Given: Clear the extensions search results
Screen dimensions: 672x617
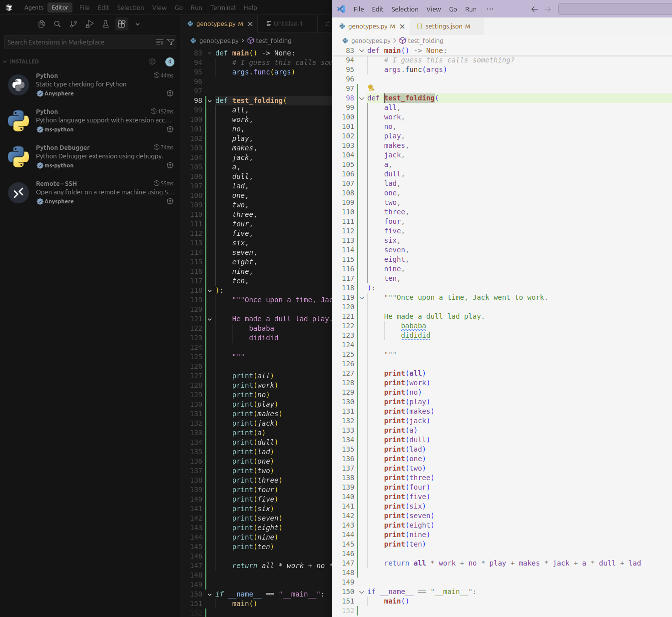Looking at the screenshot, I should 160,42.
